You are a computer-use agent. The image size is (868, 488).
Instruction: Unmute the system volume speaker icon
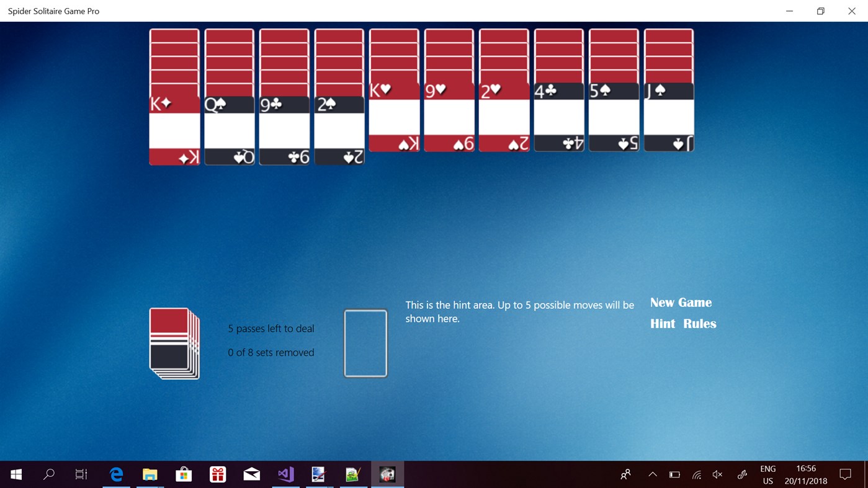pos(717,474)
